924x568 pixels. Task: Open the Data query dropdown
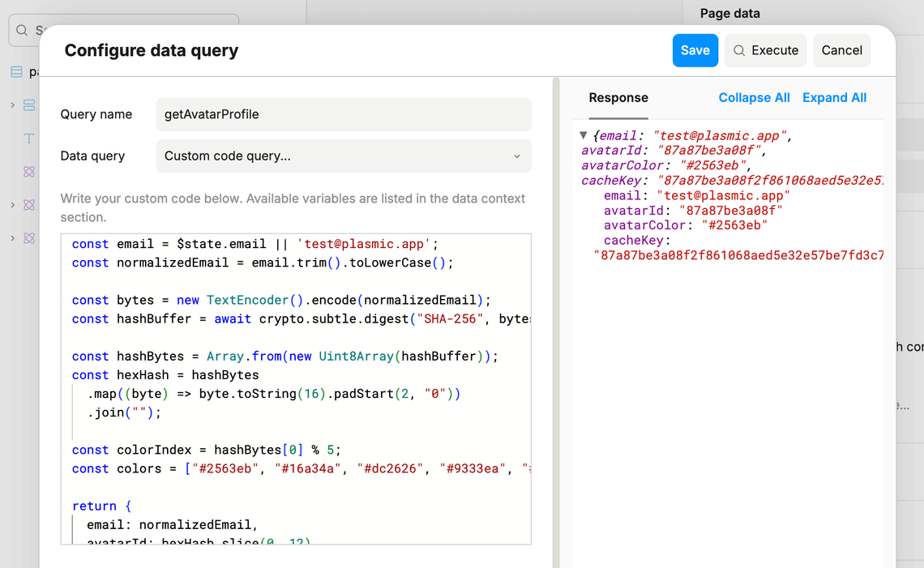pyautogui.click(x=344, y=156)
